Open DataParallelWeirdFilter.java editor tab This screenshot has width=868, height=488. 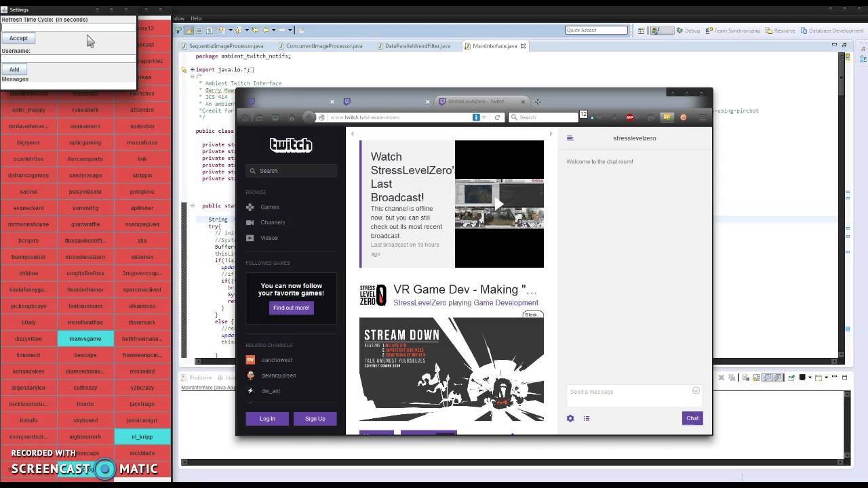point(414,46)
